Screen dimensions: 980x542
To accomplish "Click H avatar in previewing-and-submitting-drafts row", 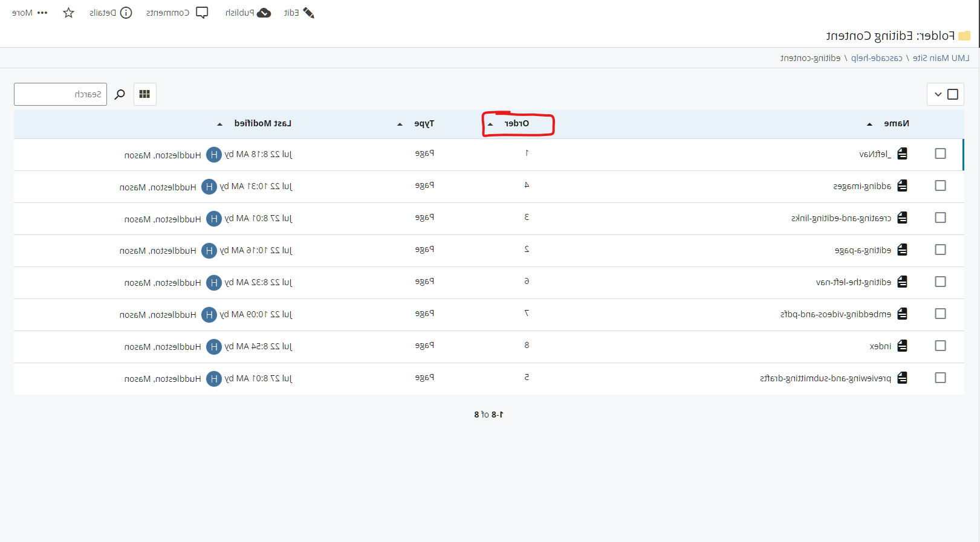I will [214, 379].
